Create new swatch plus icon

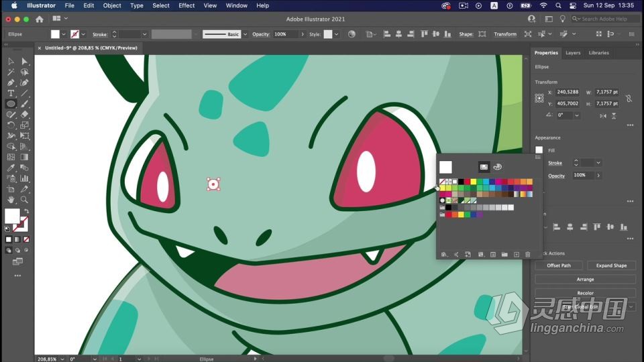(517, 255)
